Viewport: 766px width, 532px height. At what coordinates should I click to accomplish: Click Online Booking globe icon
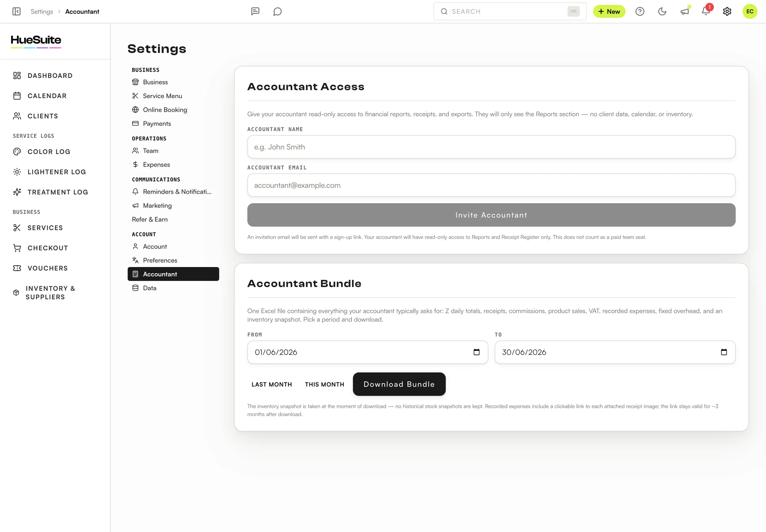(x=135, y=110)
